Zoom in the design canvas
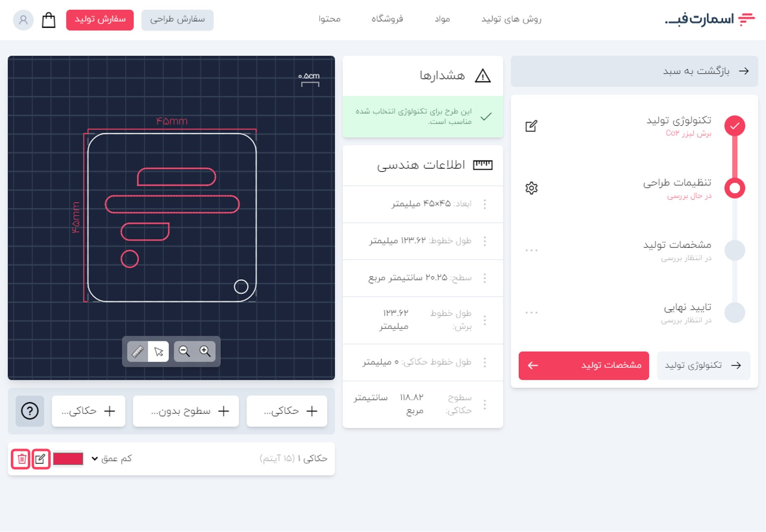This screenshot has width=766, height=532. pyautogui.click(x=205, y=352)
